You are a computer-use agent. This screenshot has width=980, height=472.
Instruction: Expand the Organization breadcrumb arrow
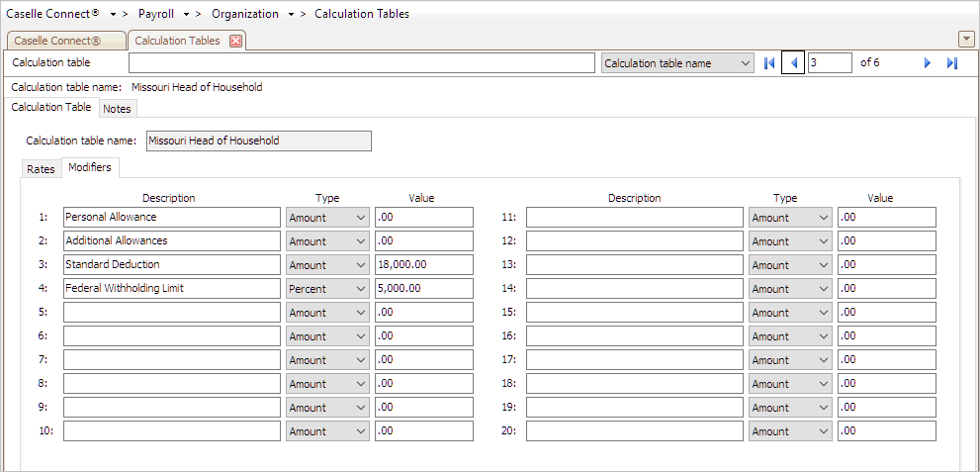[x=292, y=14]
